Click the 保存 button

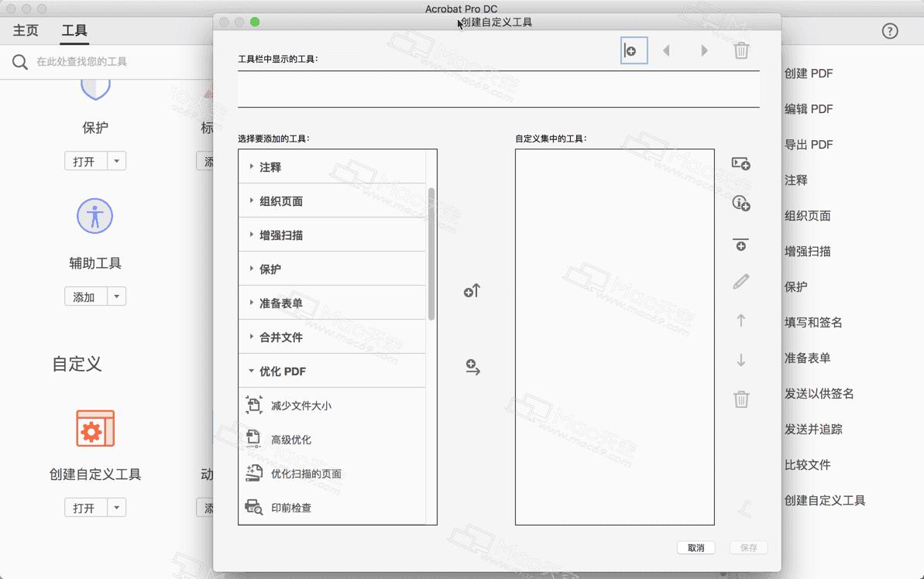coord(747,547)
